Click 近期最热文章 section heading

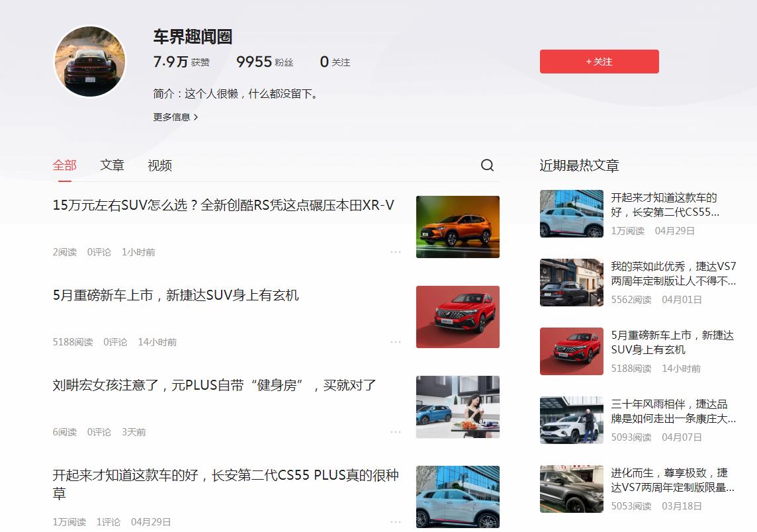579,165
